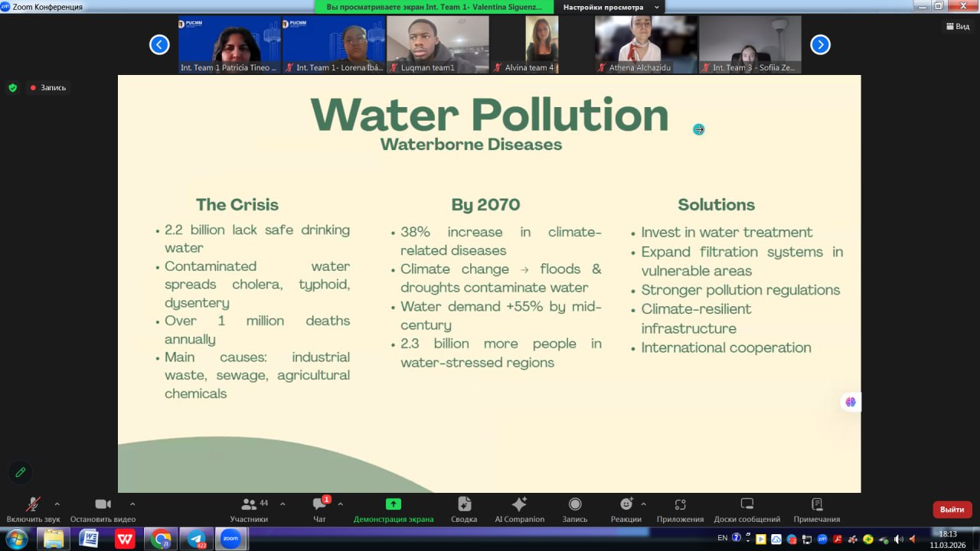The width and height of the screenshot is (980, 551).
Task: Open Whiteboards (Доски сообщений)
Action: (746, 509)
